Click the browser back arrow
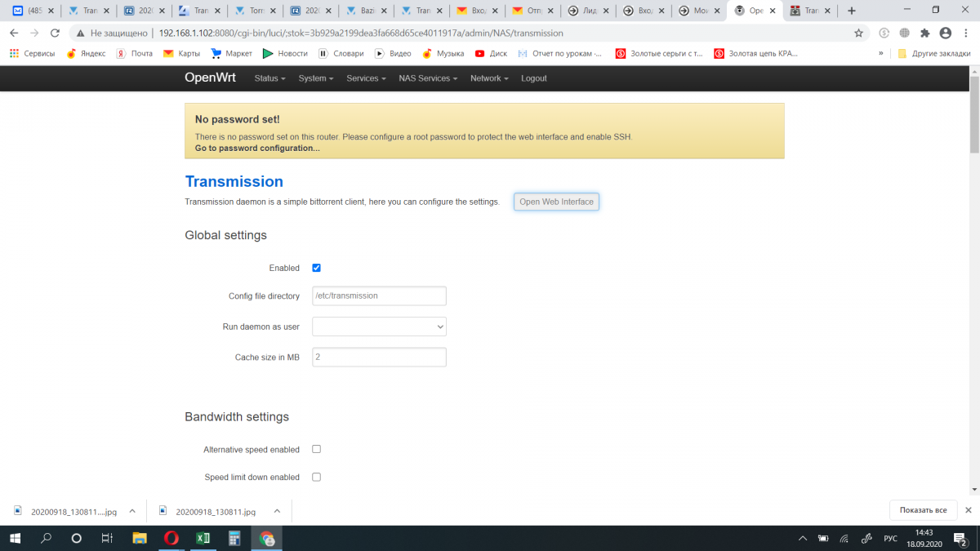Image resolution: width=980 pixels, height=551 pixels. click(x=14, y=33)
